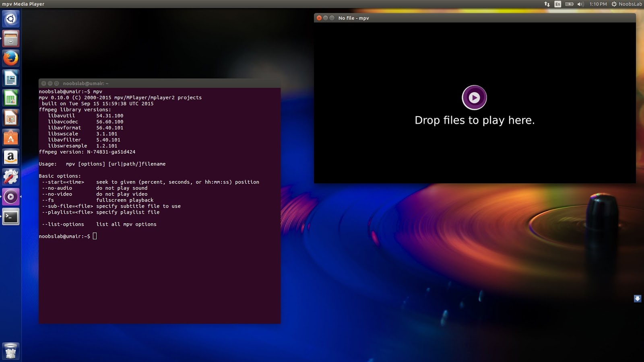
Task: Click the "ffmpeg version: N-74831-ga51d424" line
Action: [87, 152]
